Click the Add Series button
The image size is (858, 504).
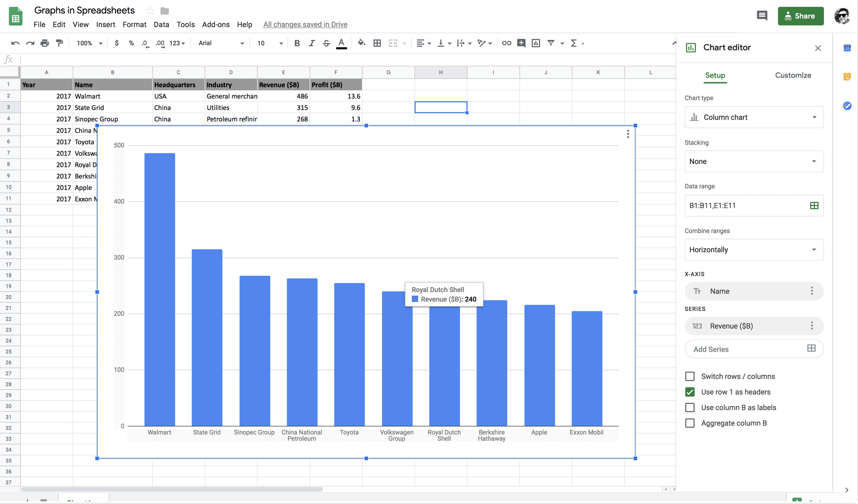click(754, 349)
